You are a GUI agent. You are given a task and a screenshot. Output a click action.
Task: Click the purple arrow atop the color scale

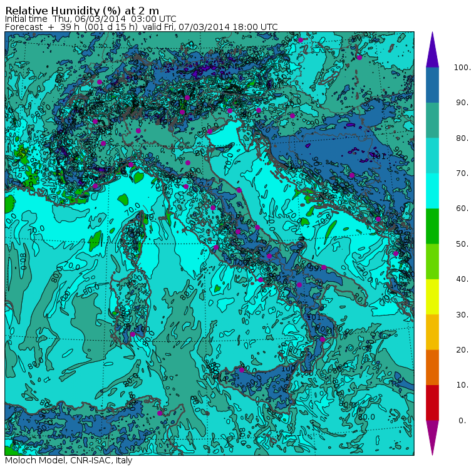tap(432, 49)
